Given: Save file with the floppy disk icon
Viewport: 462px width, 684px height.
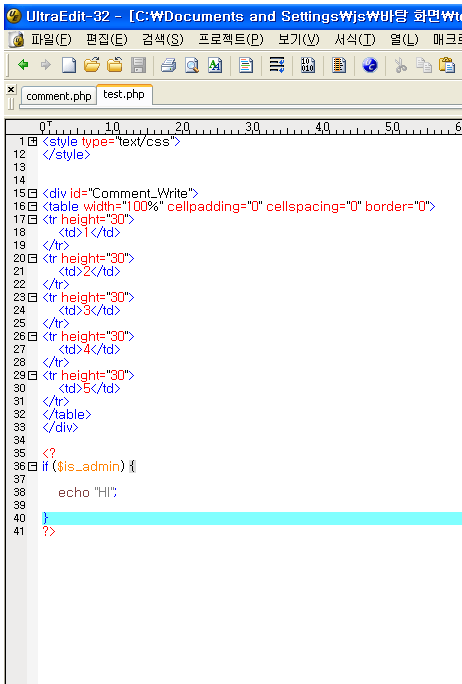Looking at the screenshot, I should [x=138, y=65].
